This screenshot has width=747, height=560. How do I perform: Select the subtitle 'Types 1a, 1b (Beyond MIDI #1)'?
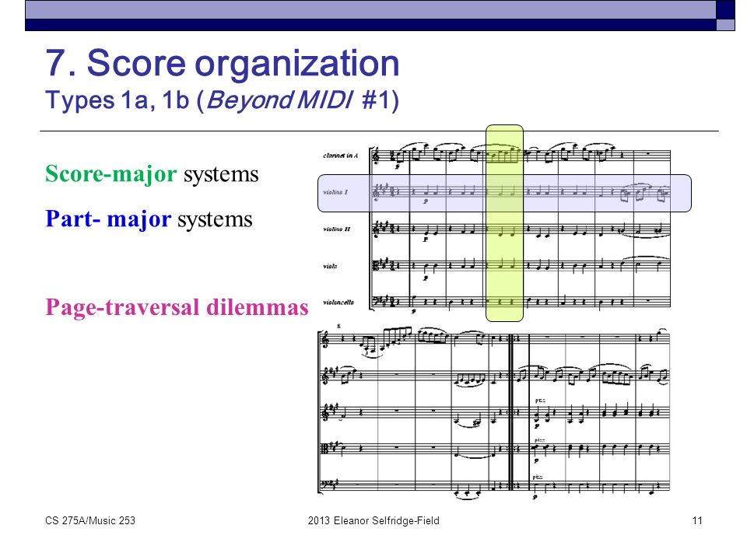[223, 100]
